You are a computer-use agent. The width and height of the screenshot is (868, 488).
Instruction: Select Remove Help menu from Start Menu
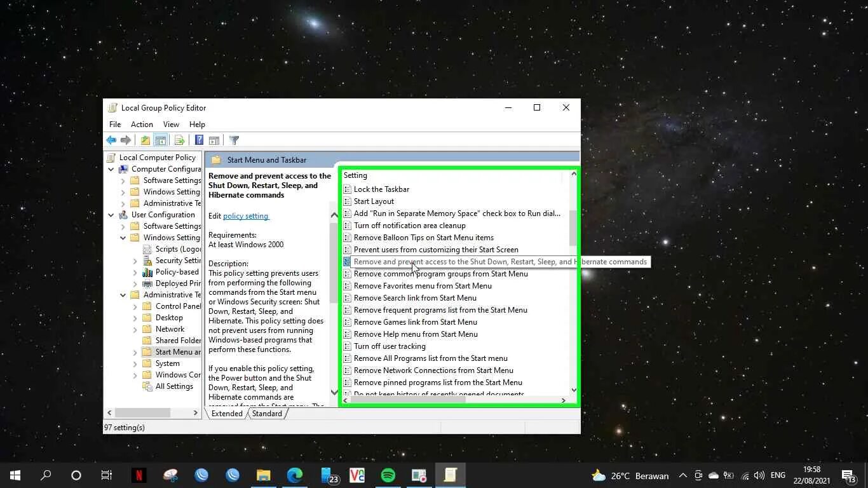point(416,334)
